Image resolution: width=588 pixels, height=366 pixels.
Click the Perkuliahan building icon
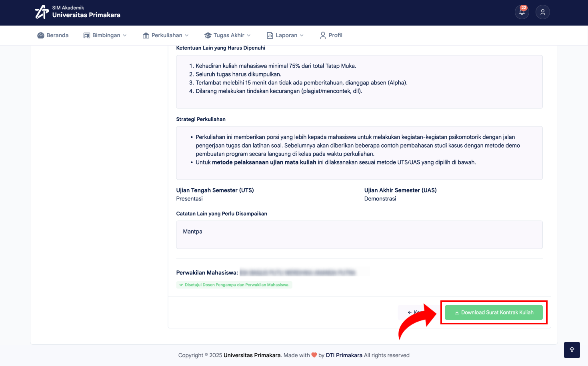(146, 35)
